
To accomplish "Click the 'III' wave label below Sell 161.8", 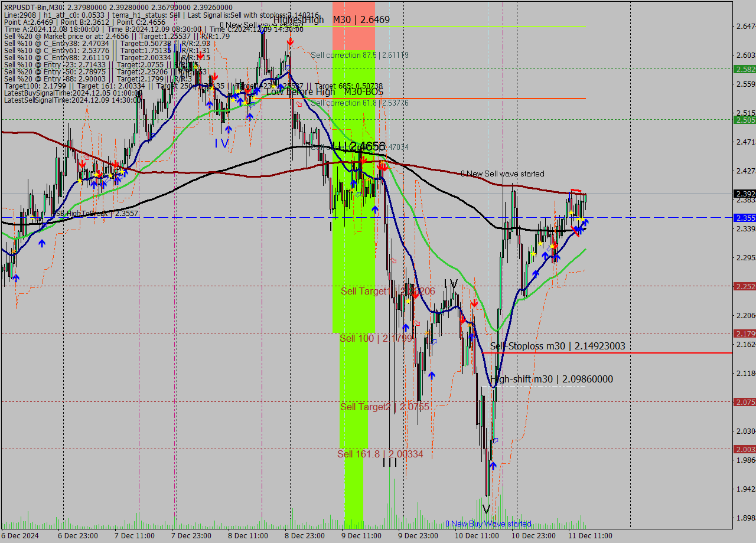I will [x=390, y=463].
